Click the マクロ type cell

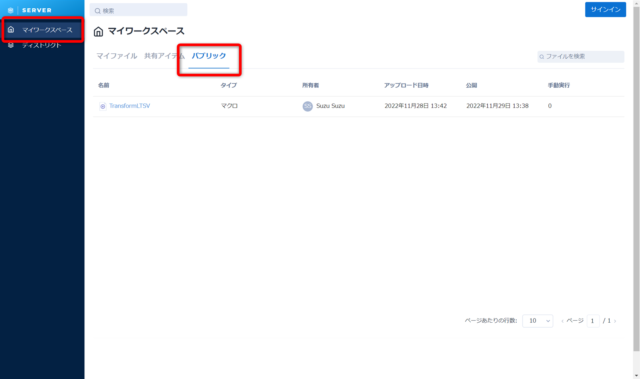click(x=229, y=106)
